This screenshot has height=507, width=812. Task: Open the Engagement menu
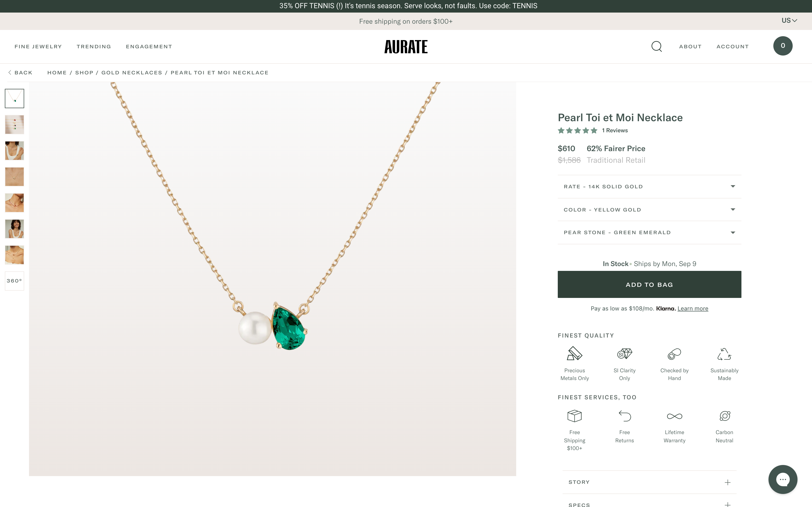pyautogui.click(x=149, y=47)
